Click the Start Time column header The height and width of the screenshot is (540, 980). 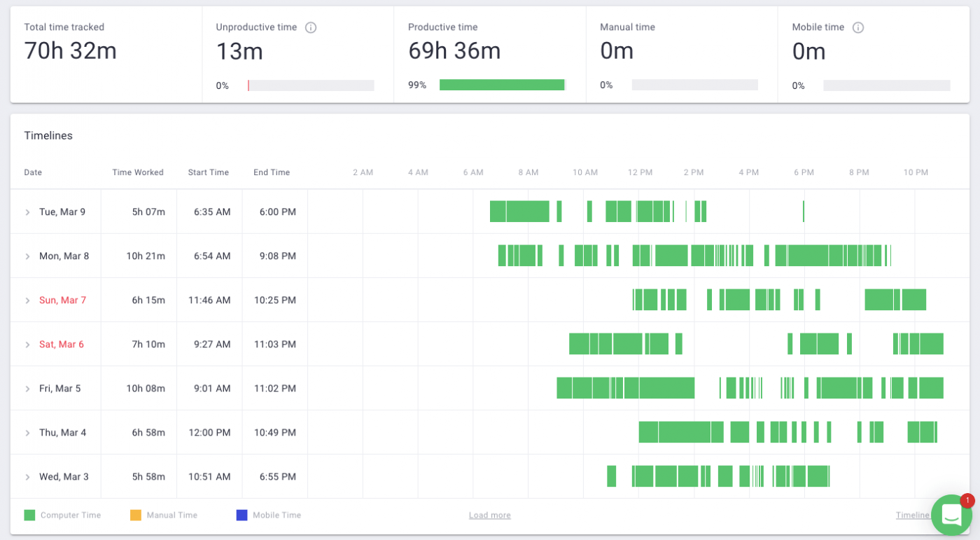point(208,172)
